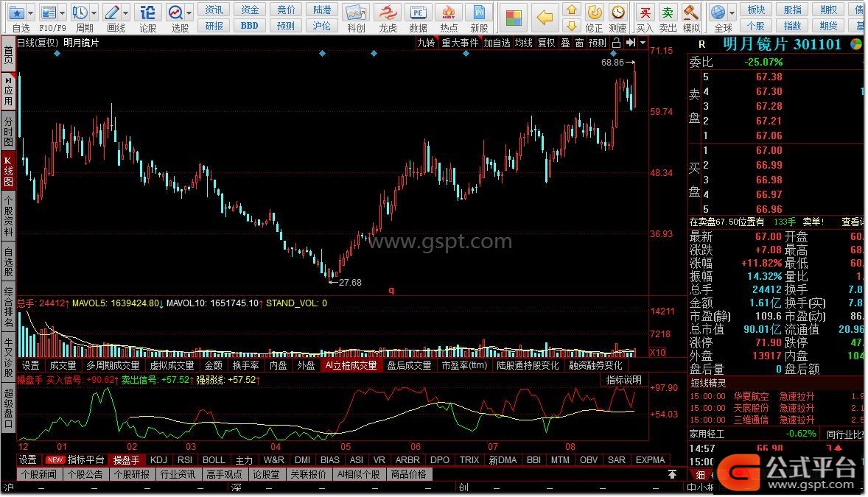Screen dimensions: 868x497
Task: Click the blue diamond event marker above 68.86
Action: coord(613,54)
